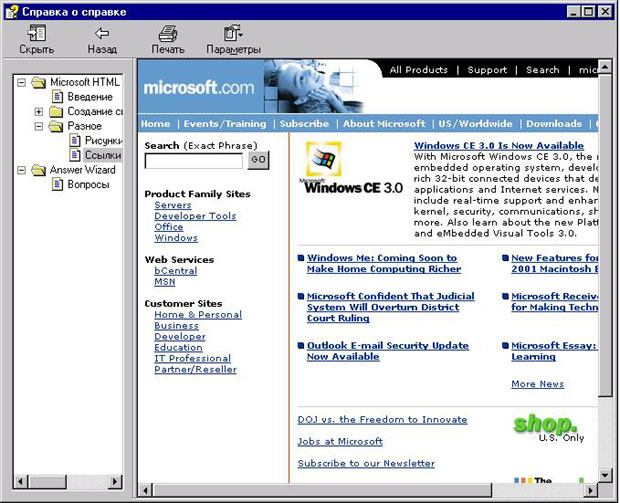Open the Windows Me Coming Soon headline
The image size is (620, 503).
(384, 263)
